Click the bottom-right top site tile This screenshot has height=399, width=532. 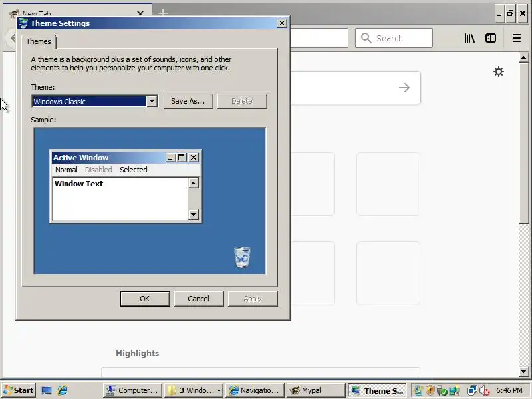(x=388, y=273)
